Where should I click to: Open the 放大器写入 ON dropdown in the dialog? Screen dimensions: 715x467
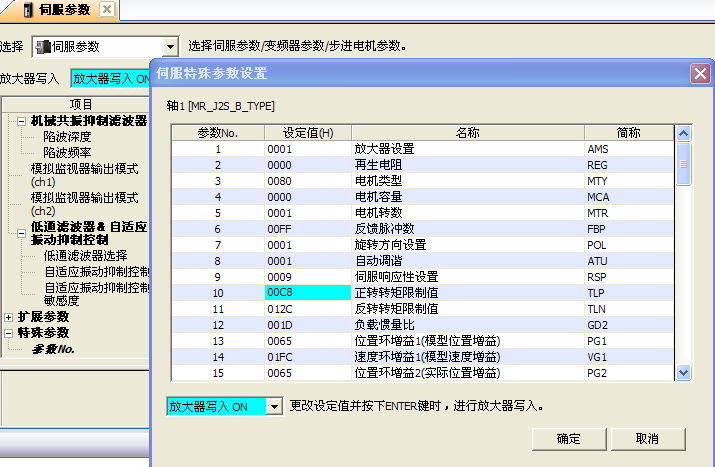pyautogui.click(x=275, y=407)
